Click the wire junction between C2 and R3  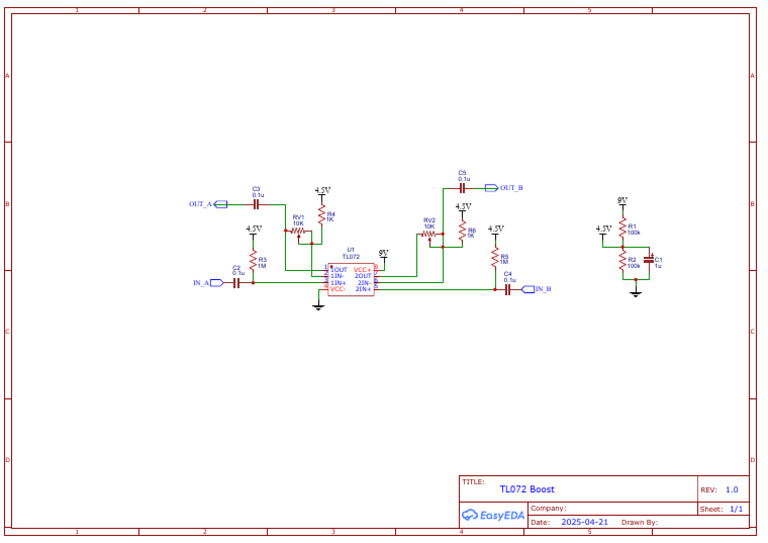pos(253,283)
